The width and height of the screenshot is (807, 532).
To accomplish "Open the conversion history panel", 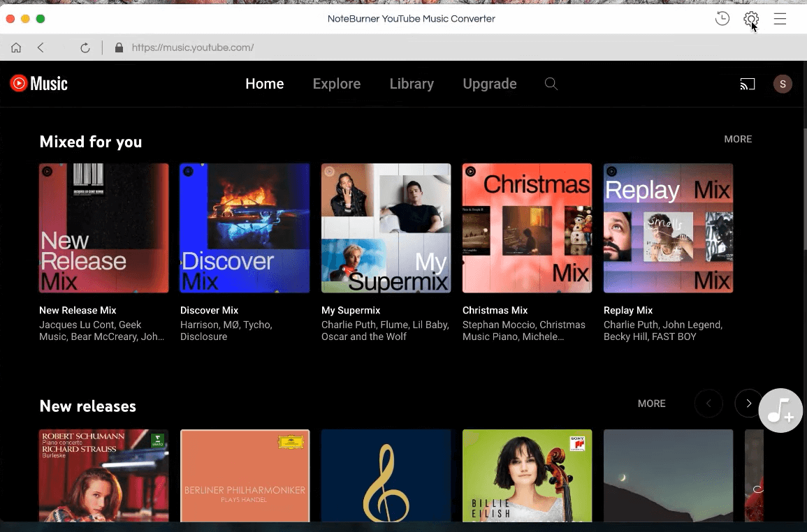I will click(x=722, y=18).
